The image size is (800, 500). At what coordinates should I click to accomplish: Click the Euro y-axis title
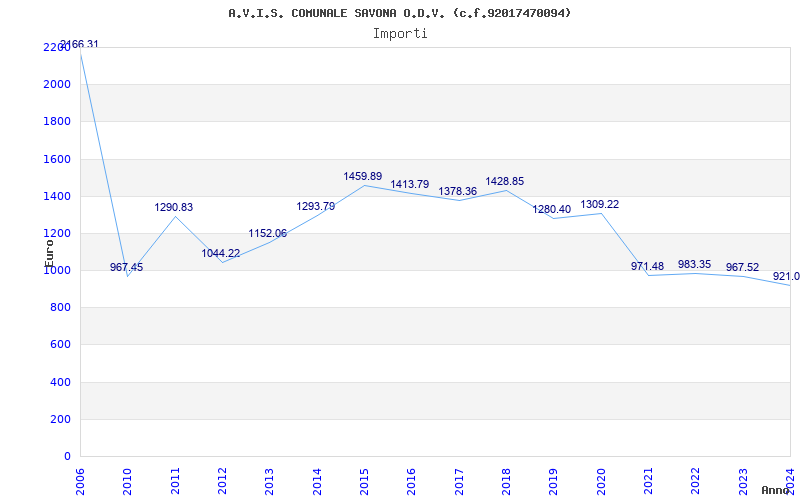coord(49,253)
